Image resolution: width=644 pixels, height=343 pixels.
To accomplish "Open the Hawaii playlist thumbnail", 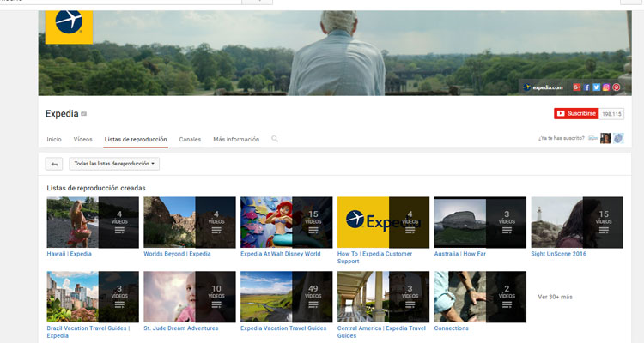I will [x=93, y=222].
